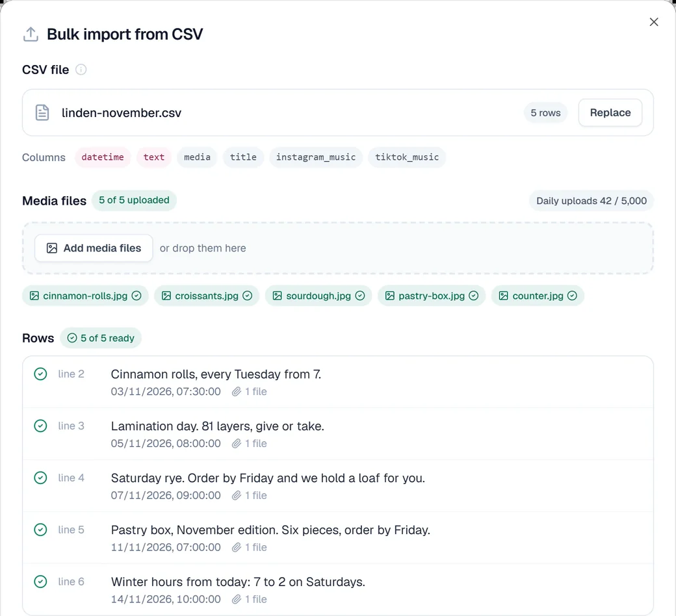Click the Daily uploads 42 / 5,000 counter
Viewport: 676px width, 616px height.
591,201
